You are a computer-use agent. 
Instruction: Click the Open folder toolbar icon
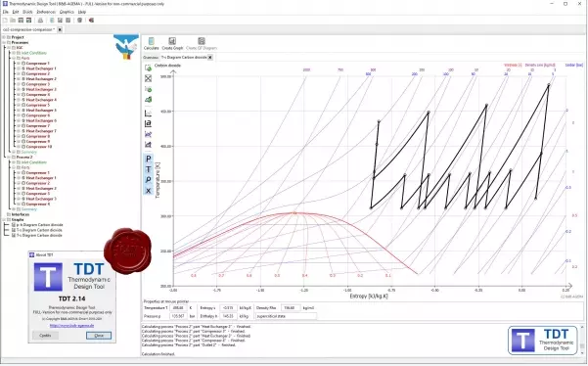pos(13,21)
